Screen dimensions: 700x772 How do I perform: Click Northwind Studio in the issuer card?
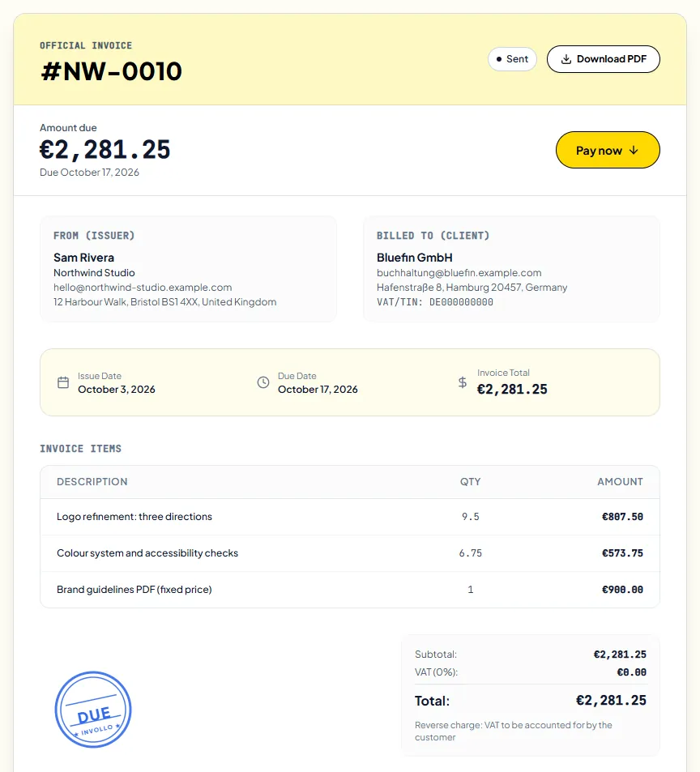(x=94, y=273)
